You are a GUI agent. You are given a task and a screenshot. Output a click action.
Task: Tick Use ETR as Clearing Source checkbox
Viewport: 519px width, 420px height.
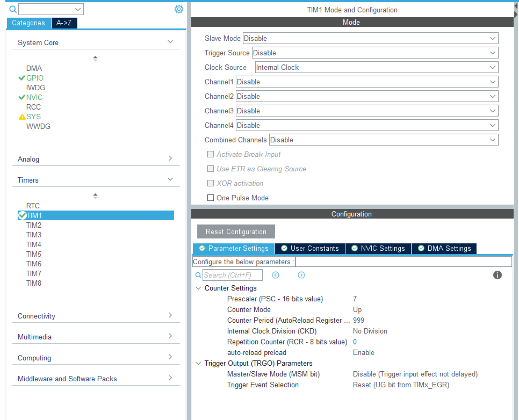coord(211,169)
